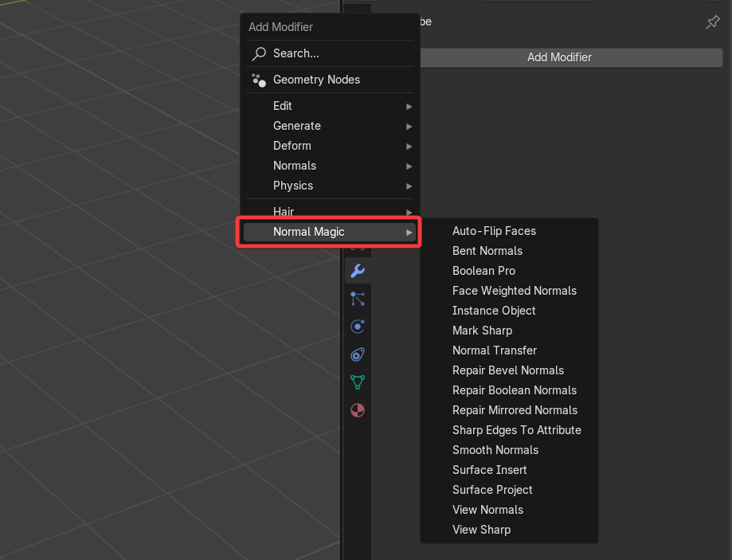
Task: Select Face Weighted Normals from the submenu
Action: pos(514,291)
